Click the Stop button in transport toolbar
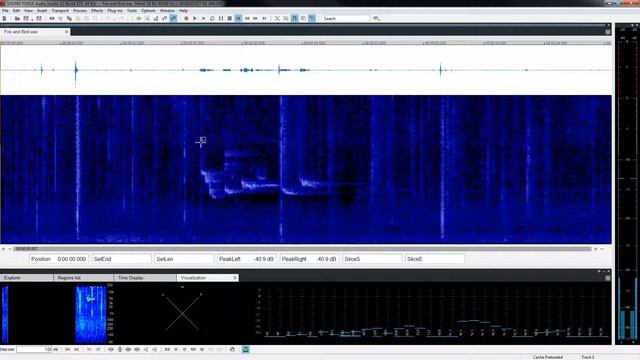 (x=230, y=18)
